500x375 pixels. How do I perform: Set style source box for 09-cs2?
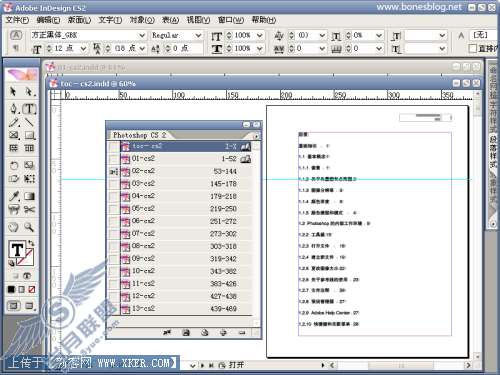114,259
